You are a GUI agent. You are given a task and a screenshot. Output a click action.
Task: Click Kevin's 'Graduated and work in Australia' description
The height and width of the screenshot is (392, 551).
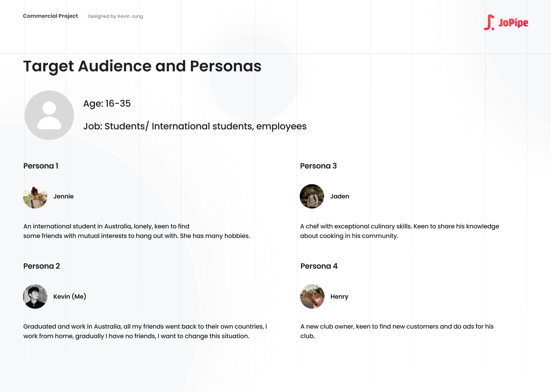[145, 331]
